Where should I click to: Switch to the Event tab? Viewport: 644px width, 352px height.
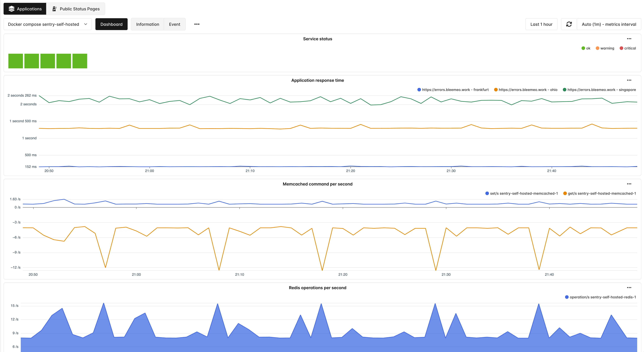tap(174, 24)
